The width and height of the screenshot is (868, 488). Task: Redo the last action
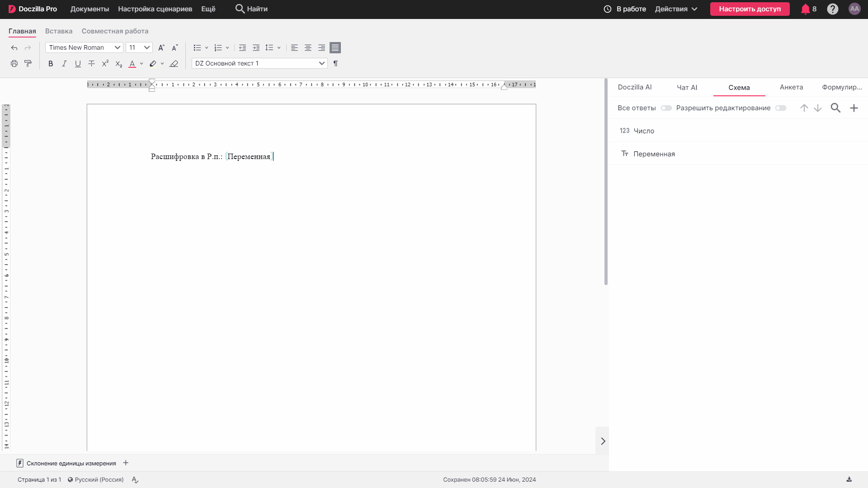(28, 48)
